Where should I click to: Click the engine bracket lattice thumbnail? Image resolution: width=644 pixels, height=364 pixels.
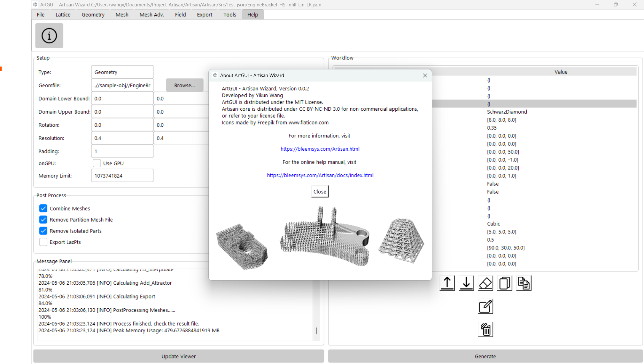(x=325, y=237)
